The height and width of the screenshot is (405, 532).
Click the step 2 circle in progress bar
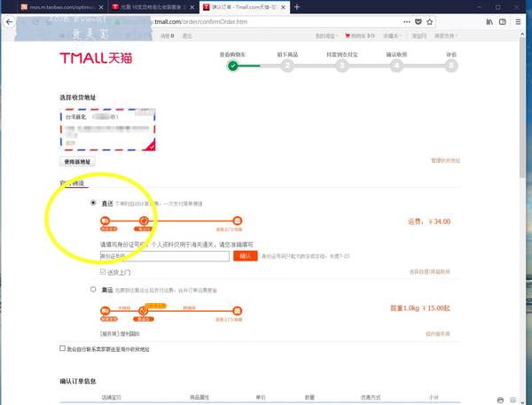(287, 66)
